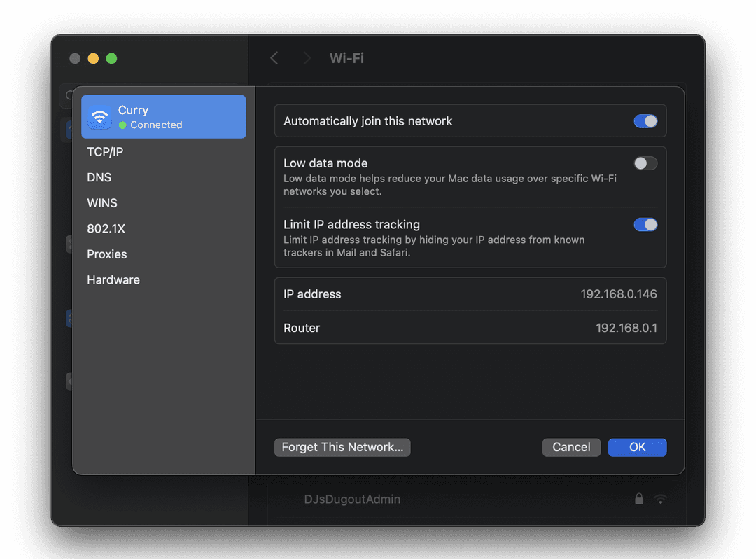
Task: Click the forward navigation chevron
Action: coord(306,58)
